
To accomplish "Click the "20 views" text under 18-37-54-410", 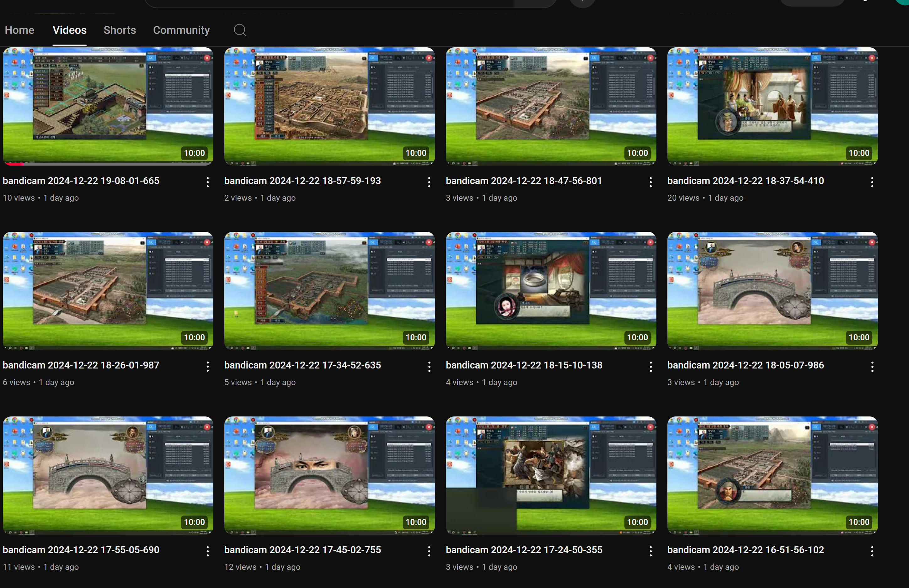I will coord(683,198).
